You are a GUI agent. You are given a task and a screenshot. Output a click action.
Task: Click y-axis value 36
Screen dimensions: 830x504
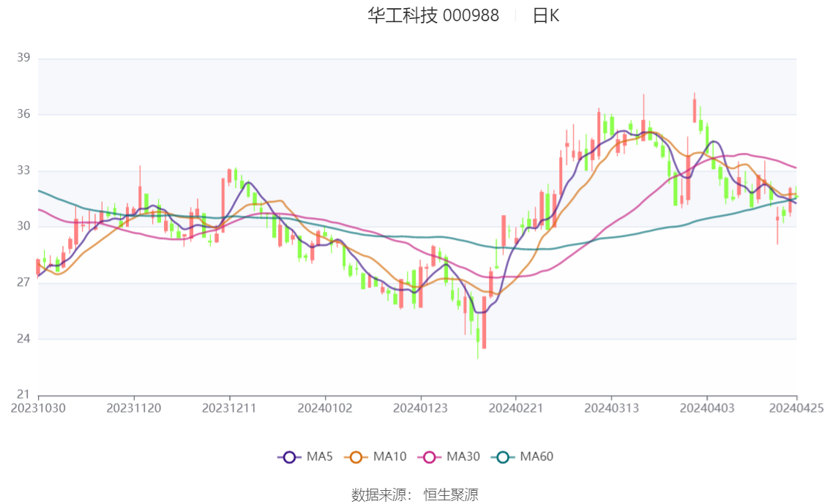coord(23,113)
